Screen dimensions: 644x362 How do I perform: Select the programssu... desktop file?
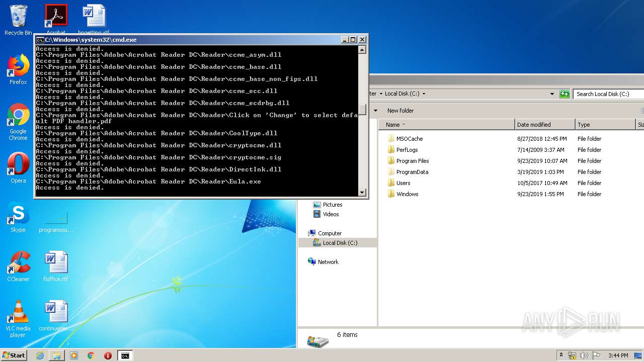click(x=56, y=221)
